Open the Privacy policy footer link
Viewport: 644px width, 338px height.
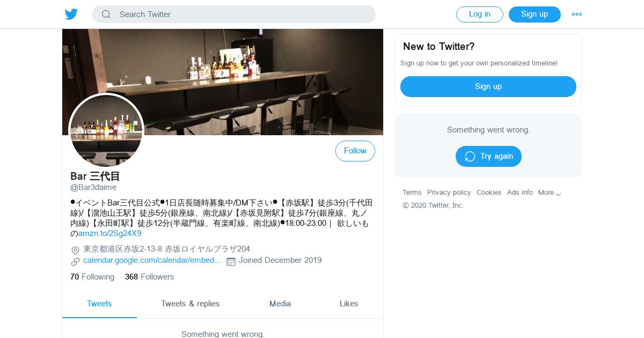pos(449,193)
